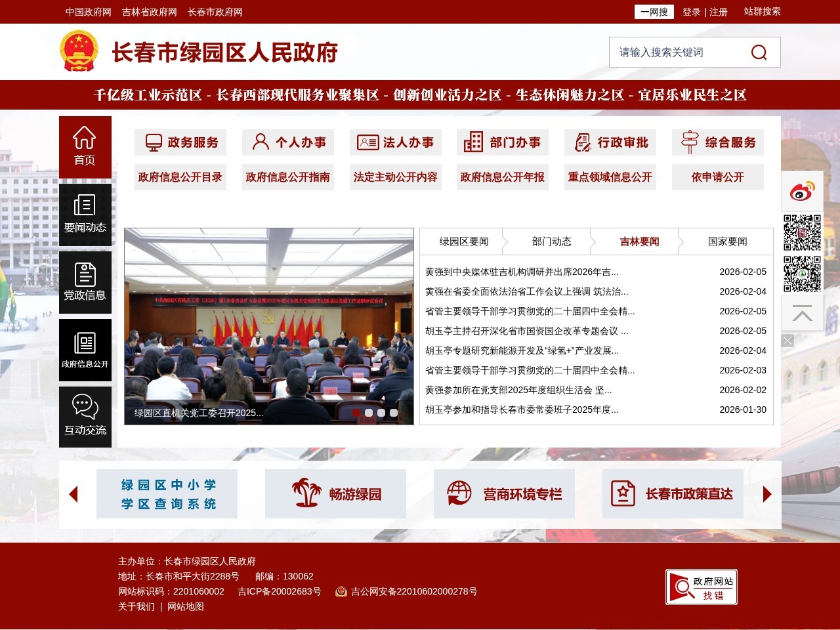Click the back-to-top arrow icon
The image size is (840, 630).
click(802, 314)
